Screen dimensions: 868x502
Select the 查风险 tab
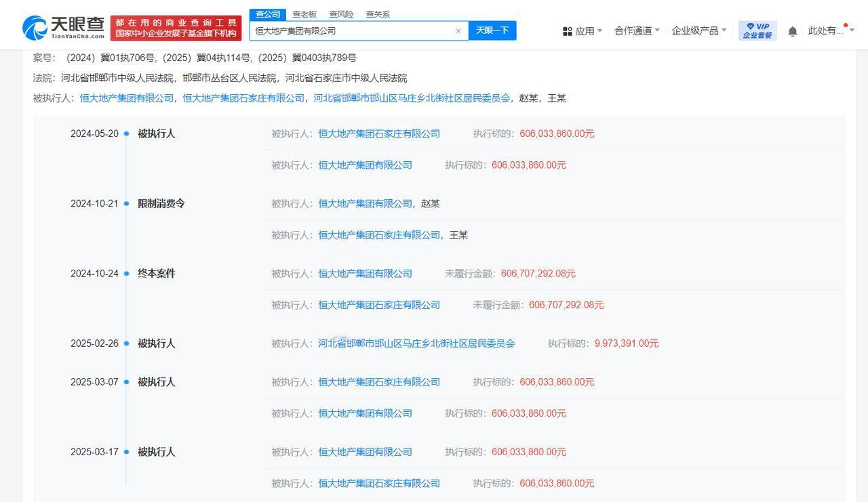341,14
